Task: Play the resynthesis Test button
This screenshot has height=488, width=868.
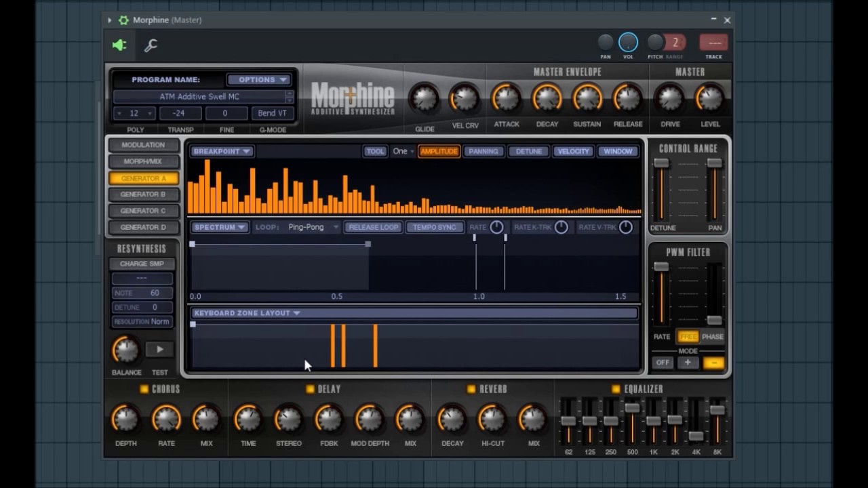Action: pyautogui.click(x=160, y=350)
